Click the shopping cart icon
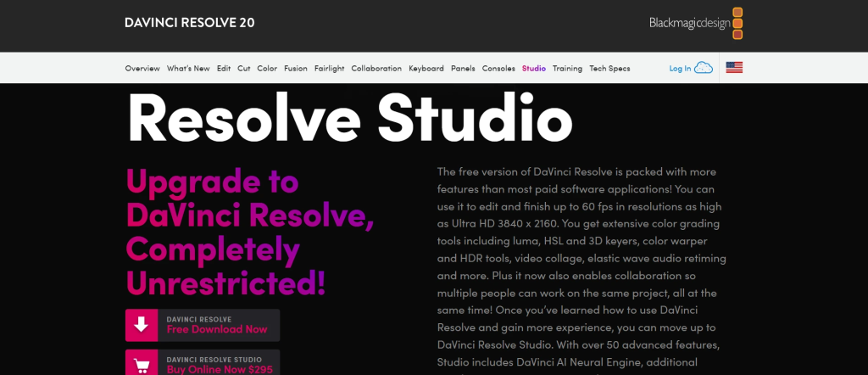The height and width of the screenshot is (375, 868). tap(142, 363)
